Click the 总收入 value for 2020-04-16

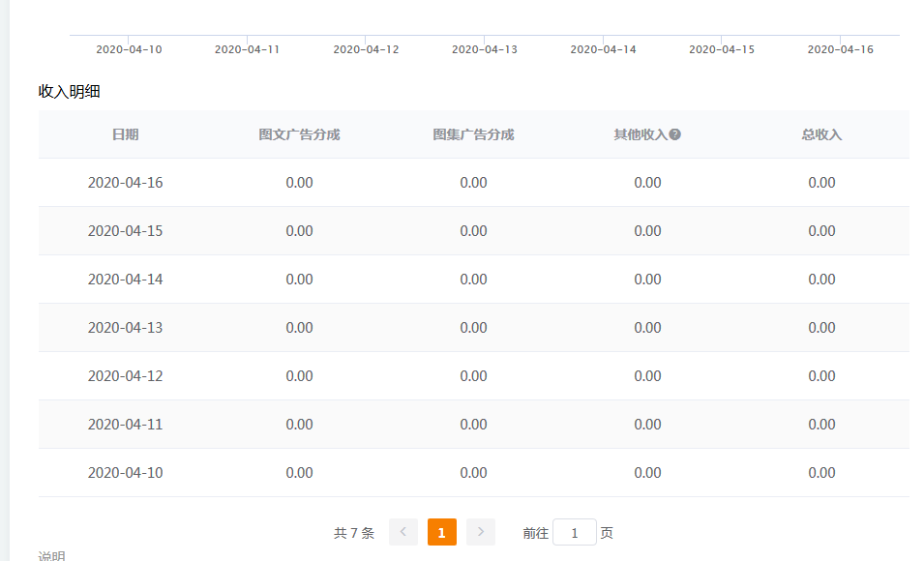(x=821, y=183)
